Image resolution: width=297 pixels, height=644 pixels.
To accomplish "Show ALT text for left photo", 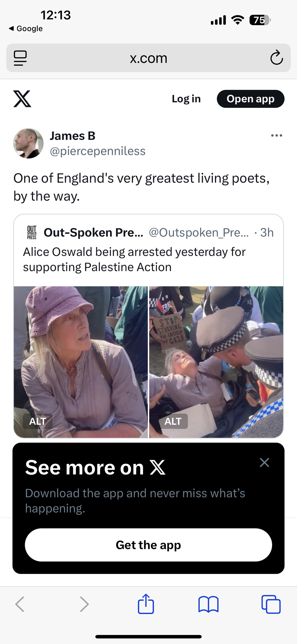I will (x=38, y=421).
